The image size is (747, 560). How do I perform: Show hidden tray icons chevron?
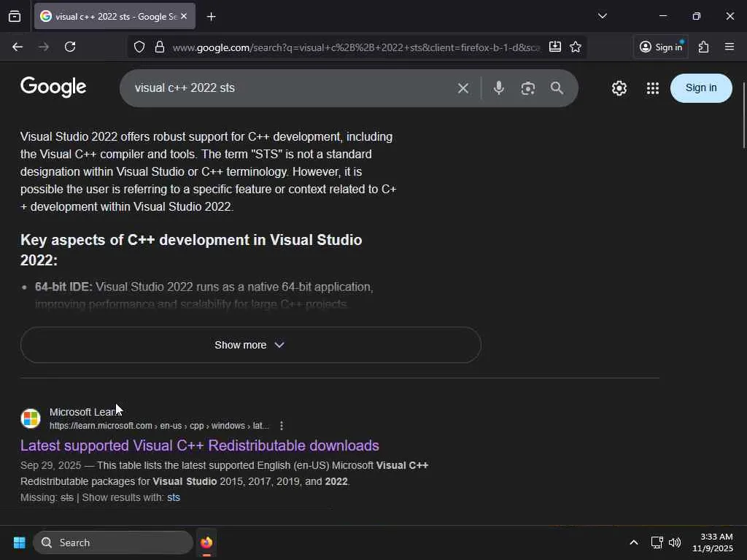pos(634,542)
